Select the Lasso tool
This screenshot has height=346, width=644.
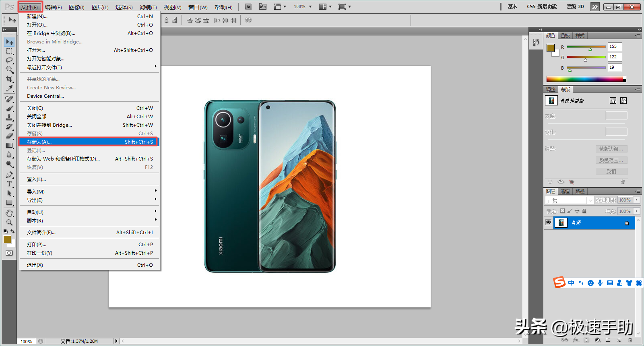9,60
